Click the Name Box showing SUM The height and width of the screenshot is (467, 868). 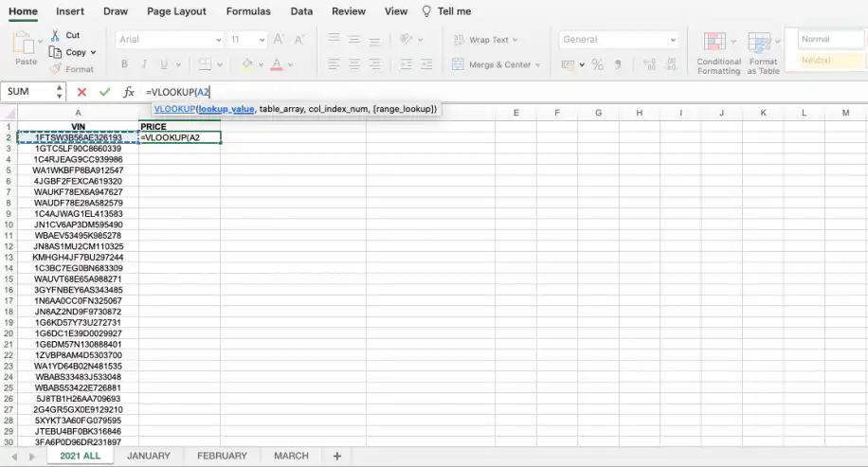pyautogui.click(x=27, y=92)
